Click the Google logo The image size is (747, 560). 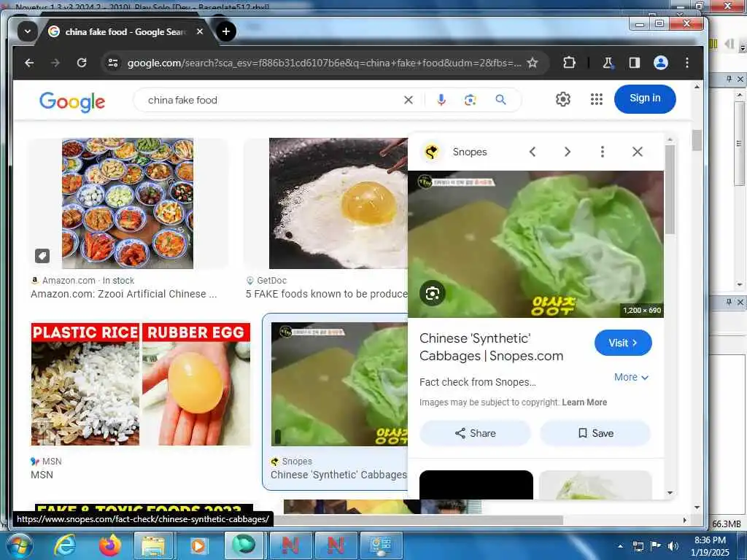(x=72, y=101)
